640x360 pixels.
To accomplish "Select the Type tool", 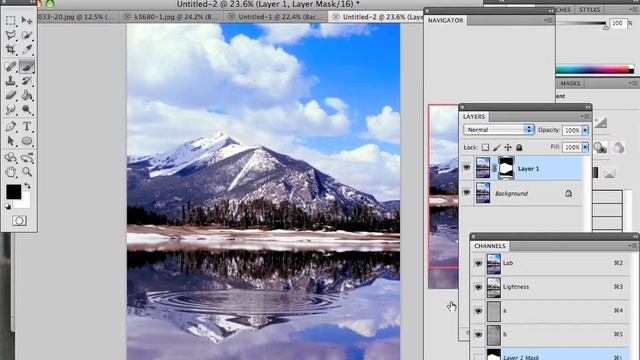I will click(x=27, y=126).
